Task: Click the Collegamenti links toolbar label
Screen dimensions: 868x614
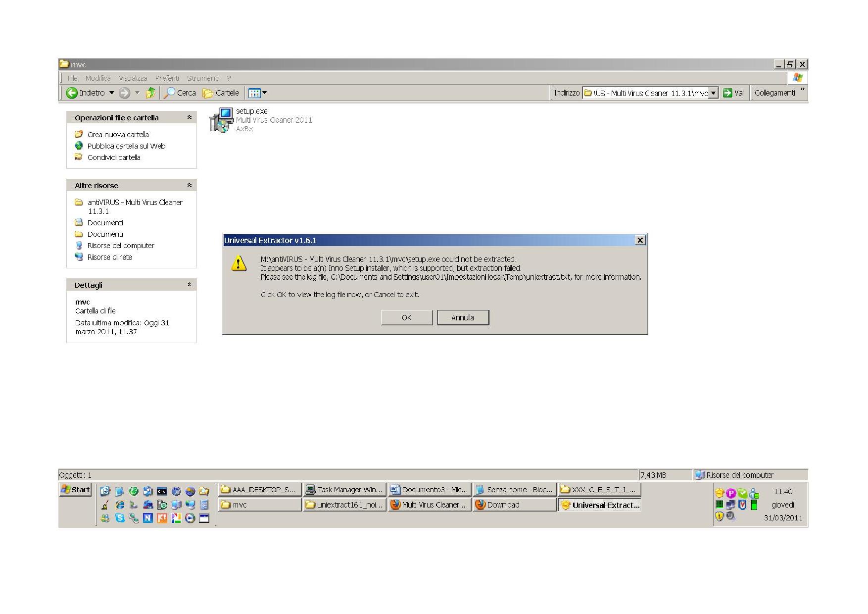Action: (774, 93)
